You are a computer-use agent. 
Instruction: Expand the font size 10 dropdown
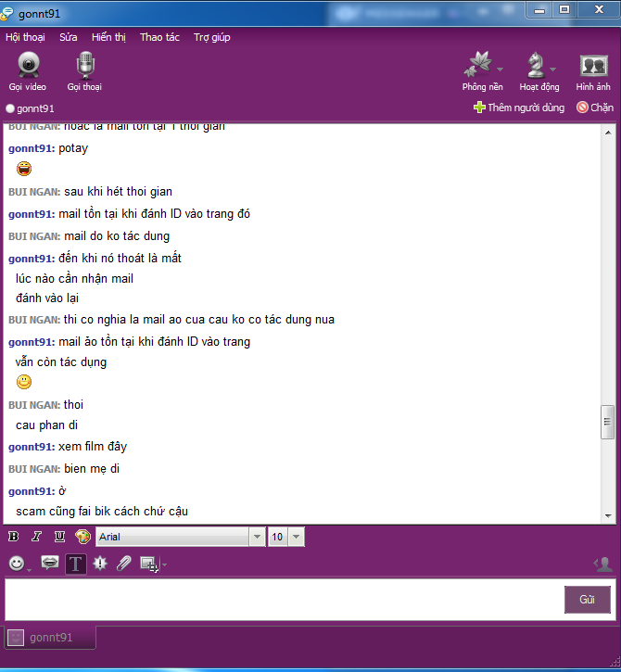(297, 537)
